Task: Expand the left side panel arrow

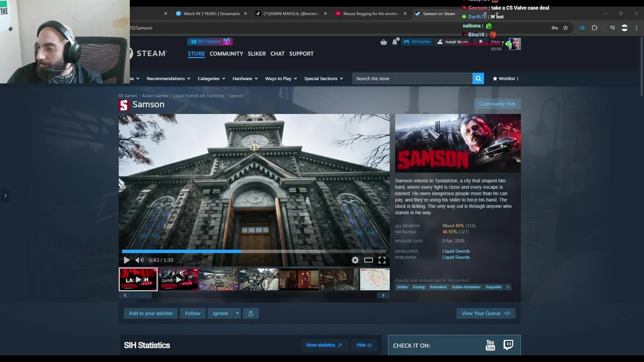Action: [x=5, y=196]
